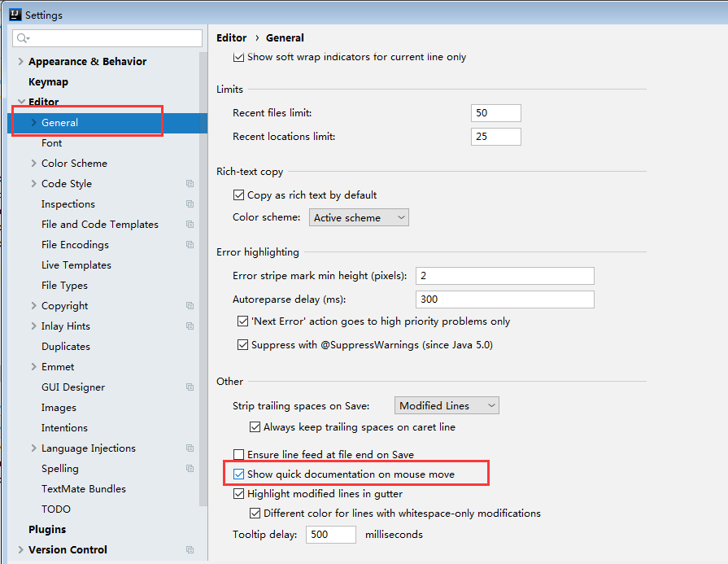Click the Editor breadcrumb link
This screenshot has height=564, width=728.
(231, 37)
